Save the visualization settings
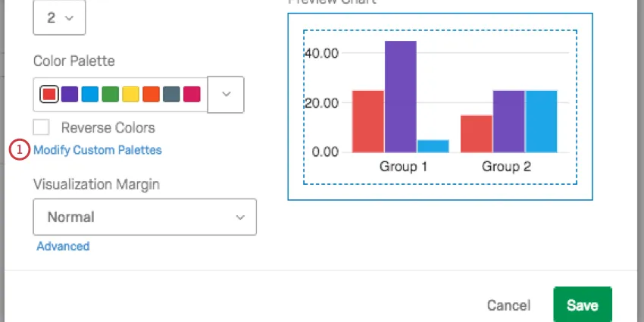The height and width of the screenshot is (322, 644). tap(582, 305)
